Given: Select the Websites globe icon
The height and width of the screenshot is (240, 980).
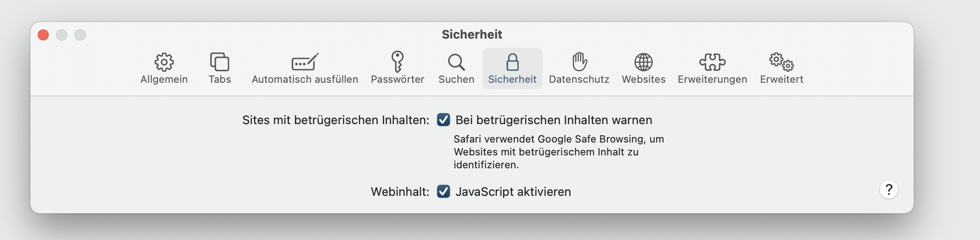Looking at the screenshot, I should tap(643, 62).
